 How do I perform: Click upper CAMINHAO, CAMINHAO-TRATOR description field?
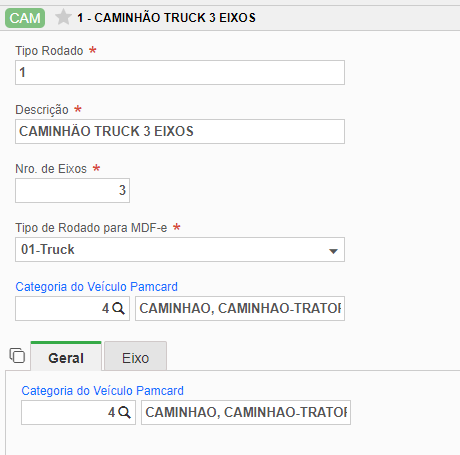point(240,308)
